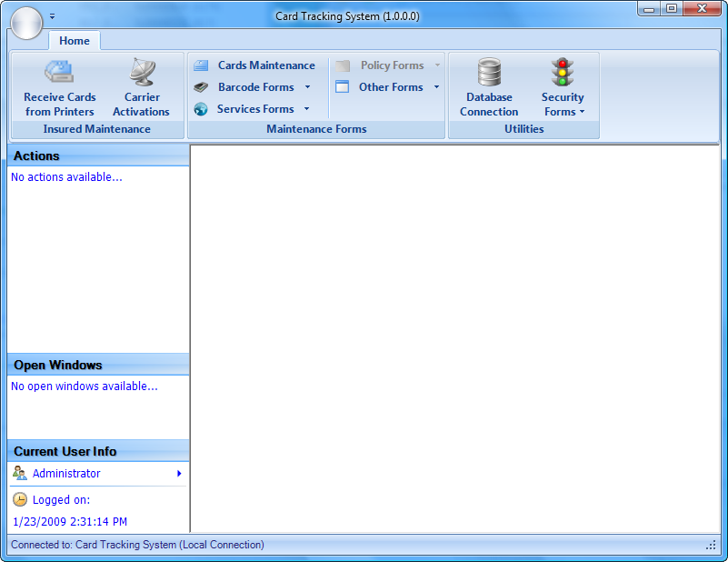Click the Administrator user link
Screen dimensions: 728x562
[66, 474]
